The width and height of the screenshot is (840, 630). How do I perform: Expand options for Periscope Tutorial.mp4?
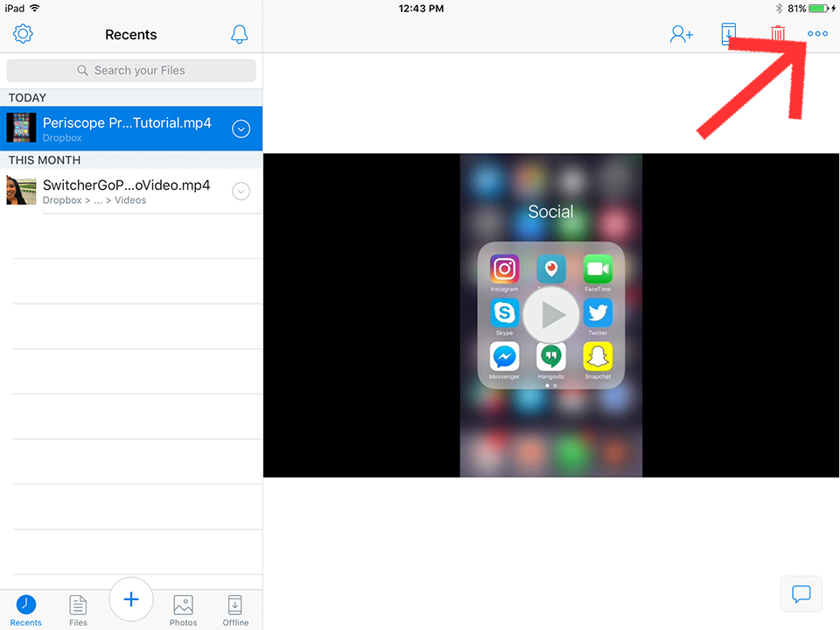241,129
